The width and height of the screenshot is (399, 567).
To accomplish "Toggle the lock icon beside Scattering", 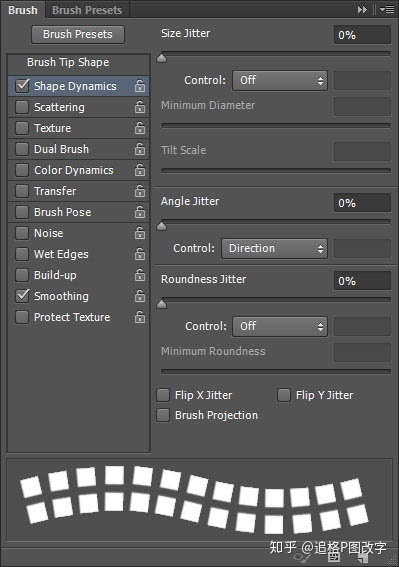I will pyautogui.click(x=140, y=107).
